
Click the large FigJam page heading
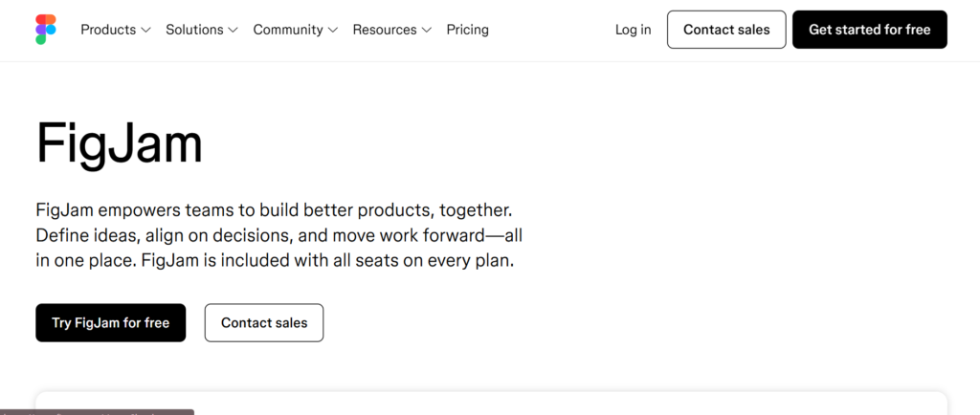[x=120, y=145]
